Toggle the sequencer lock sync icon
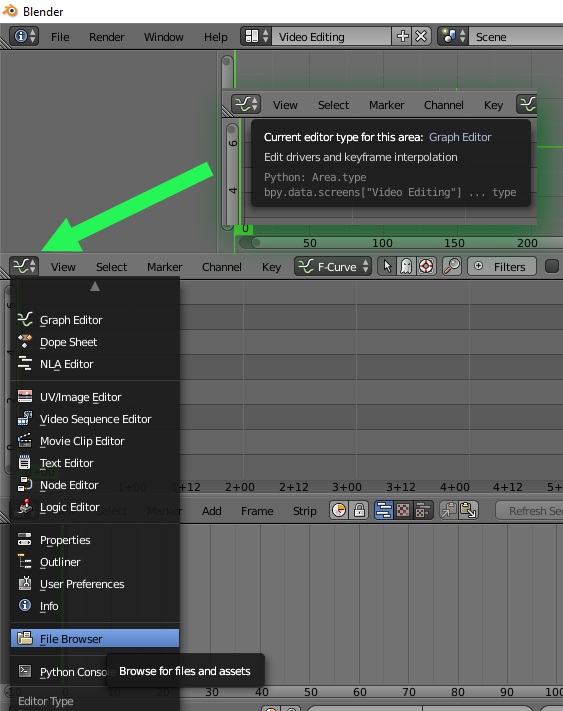This screenshot has width=563, height=711. point(359,511)
